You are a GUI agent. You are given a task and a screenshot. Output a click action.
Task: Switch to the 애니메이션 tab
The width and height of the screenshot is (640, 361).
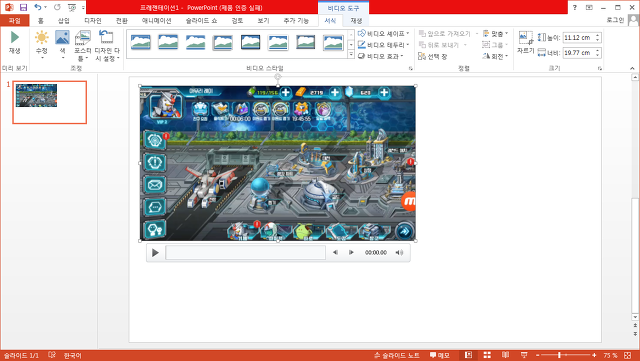[157, 20]
